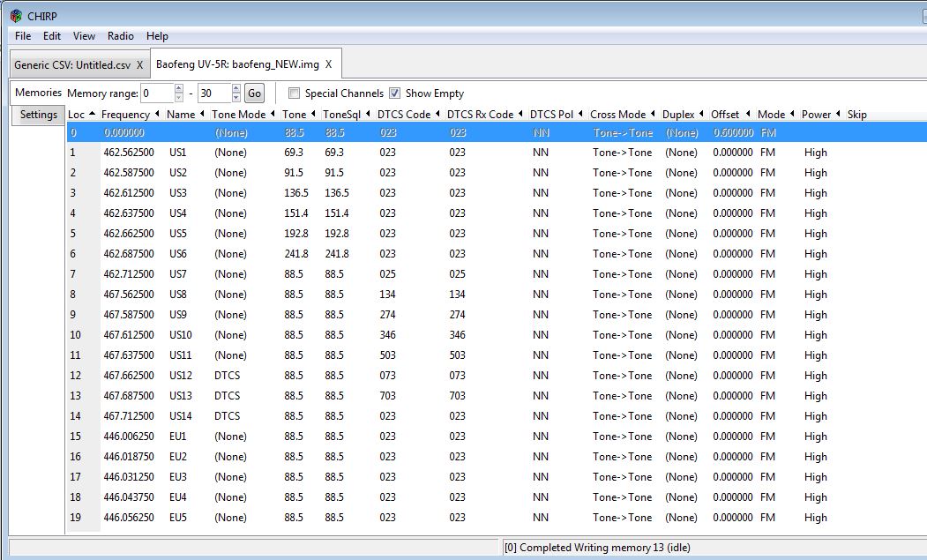Select the frequency cell 446.006250 of EU1
927x560 pixels.
[129, 437]
